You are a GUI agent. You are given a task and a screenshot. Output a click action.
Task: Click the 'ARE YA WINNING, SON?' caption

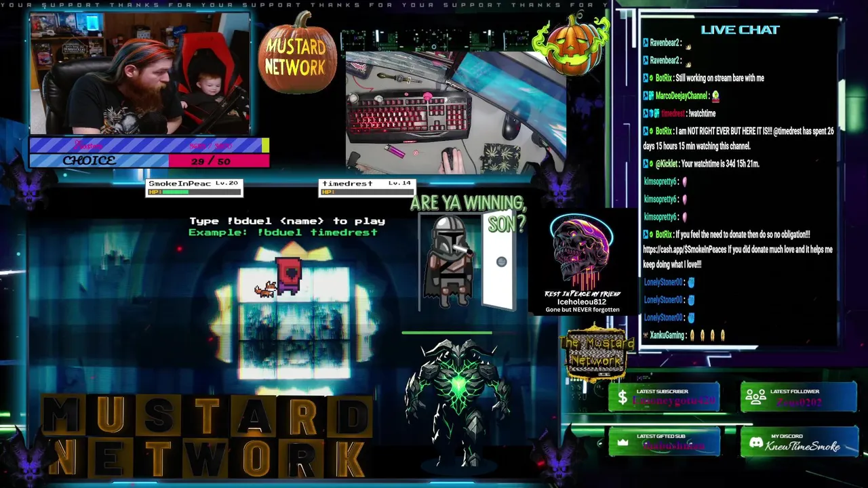click(x=469, y=213)
